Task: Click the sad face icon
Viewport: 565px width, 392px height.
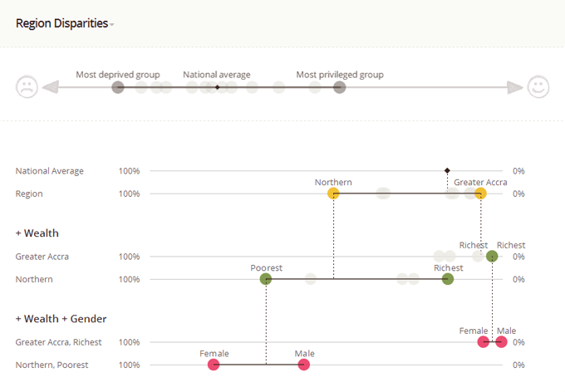Action: 27,86
